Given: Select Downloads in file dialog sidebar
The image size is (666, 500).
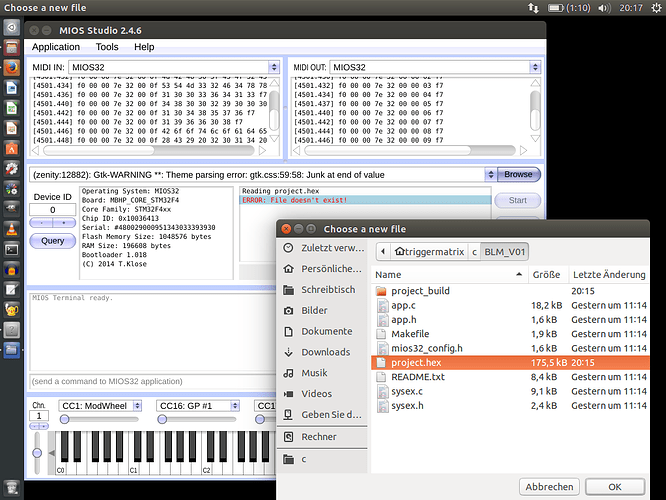Looking at the screenshot, I should point(324,352).
